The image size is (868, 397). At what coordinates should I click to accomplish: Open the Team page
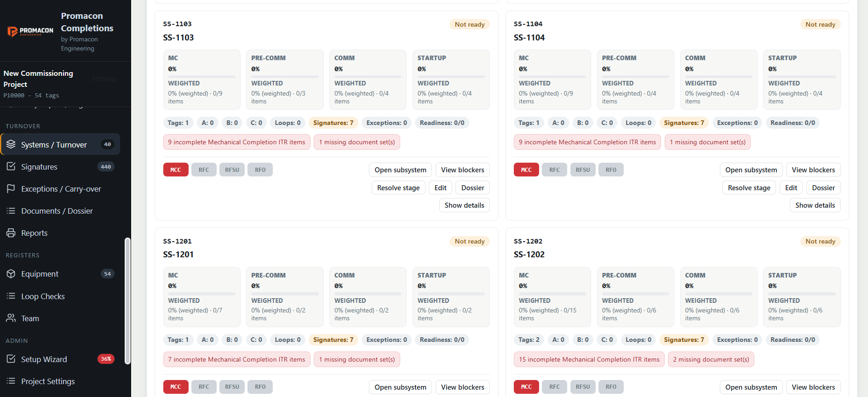coord(60,318)
